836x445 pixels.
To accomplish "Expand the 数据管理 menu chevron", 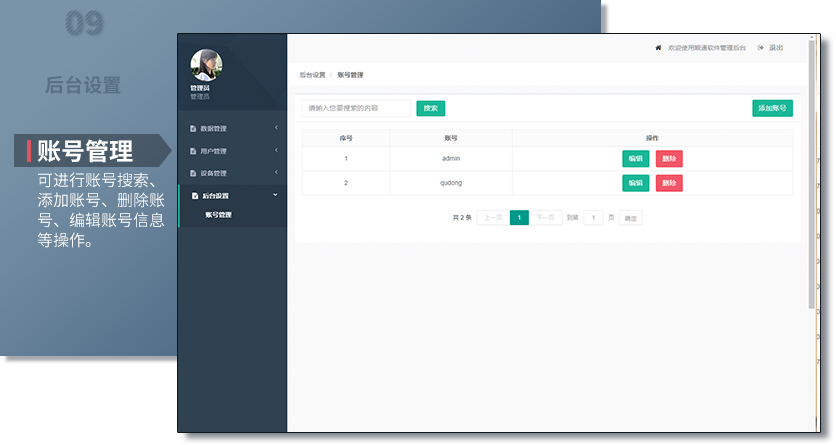I will [x=276, y=128].
